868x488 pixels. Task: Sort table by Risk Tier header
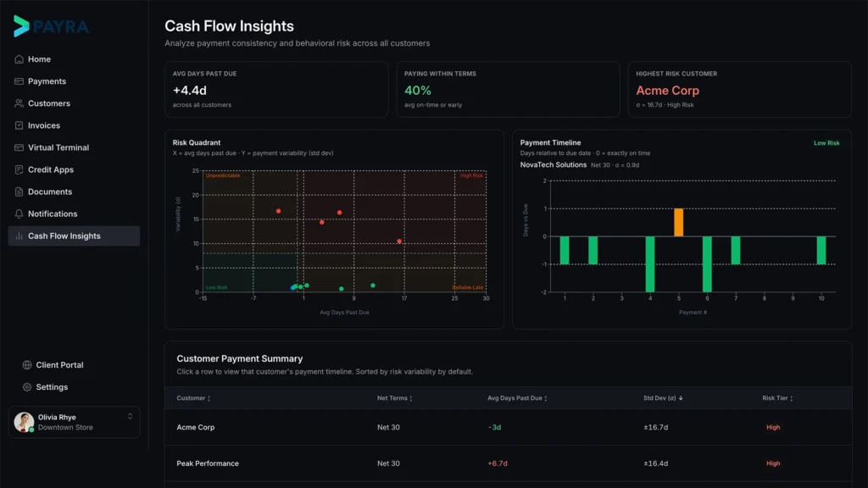[x=777, y=398]
